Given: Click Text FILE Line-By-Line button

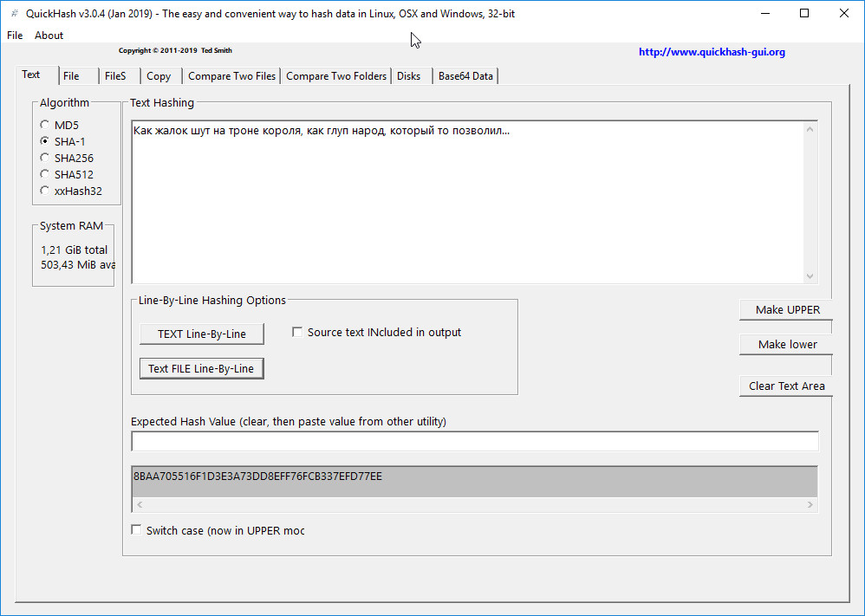Looking at the screenshot, I should click(202, 368).
